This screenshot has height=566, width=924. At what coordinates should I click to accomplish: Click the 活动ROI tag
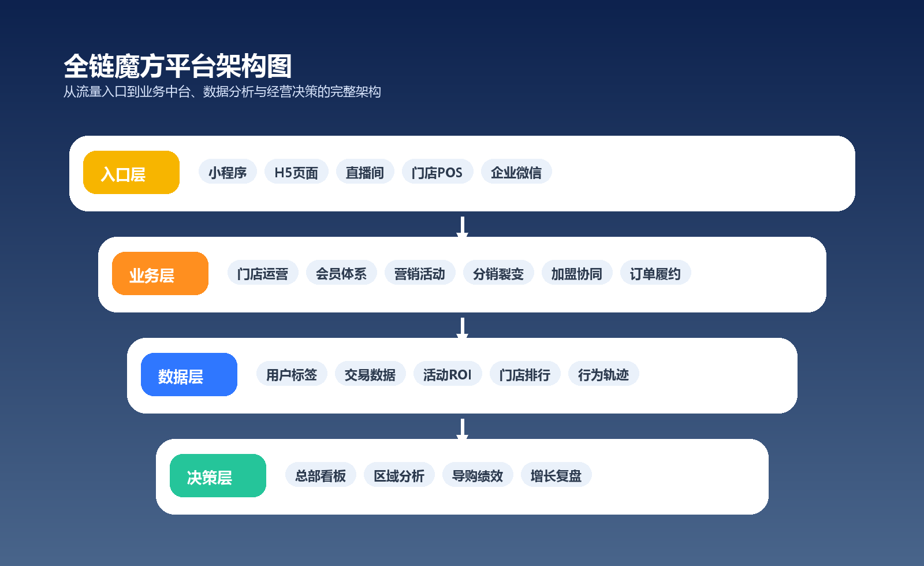pyautogui.click(x=448, y=374)
